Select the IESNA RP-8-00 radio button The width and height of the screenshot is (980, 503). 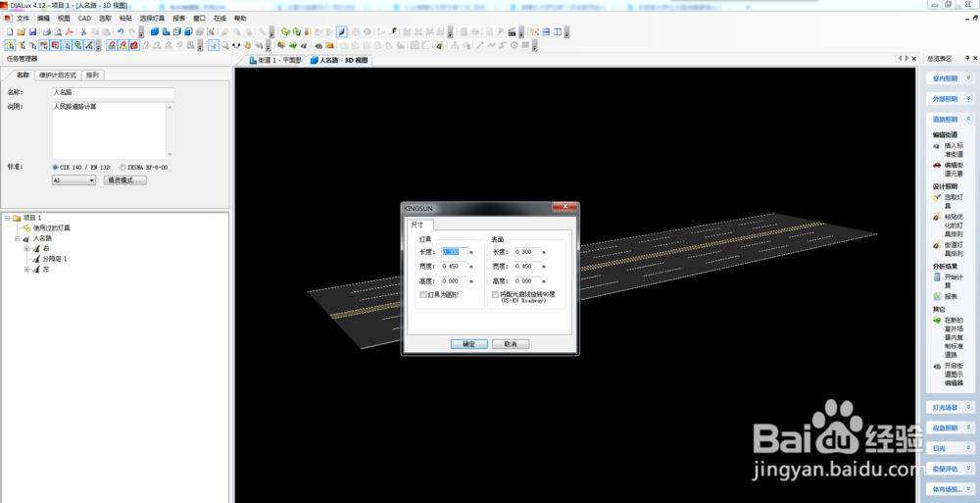[x=122, y=167]
